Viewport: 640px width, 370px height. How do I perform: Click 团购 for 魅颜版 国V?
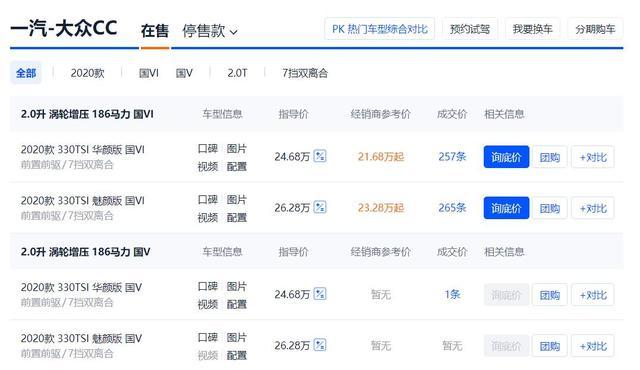coord(550,346)
